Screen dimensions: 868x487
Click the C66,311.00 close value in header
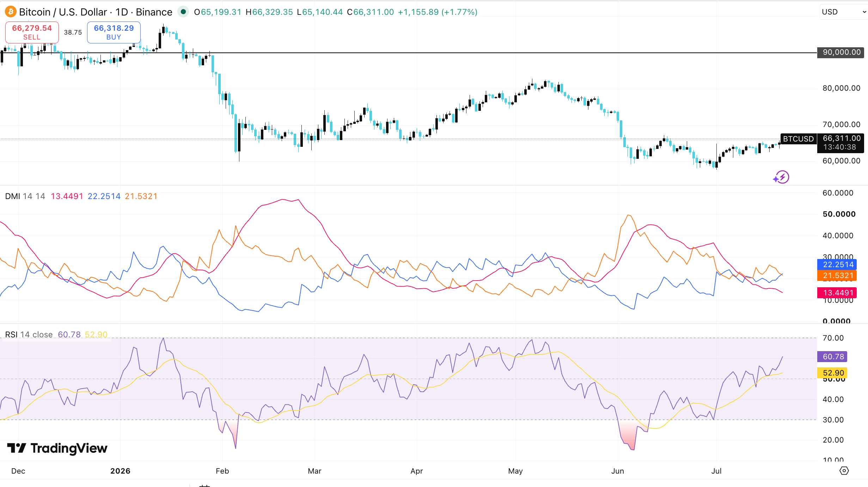click(x=370, y=12)
